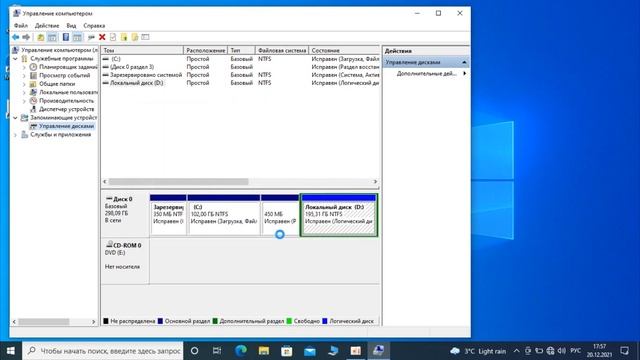
Task: Click the toolbar icon left of red X
Action: (91, 37)
